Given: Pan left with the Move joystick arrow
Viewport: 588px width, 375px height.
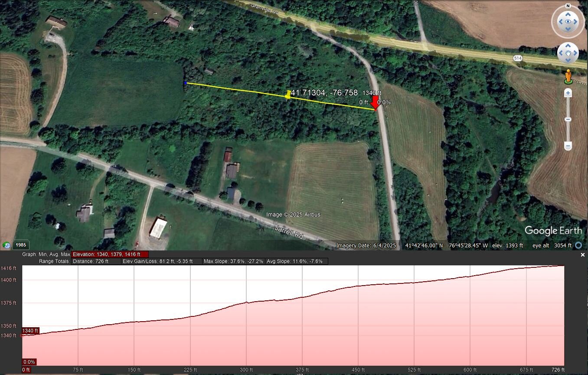Looking at the screenshot, I should click(560, 53).
